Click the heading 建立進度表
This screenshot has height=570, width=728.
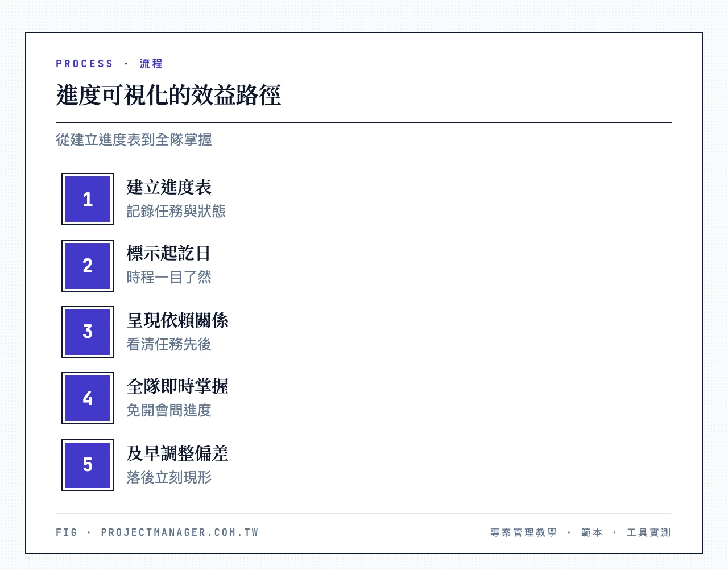(169, 187)
